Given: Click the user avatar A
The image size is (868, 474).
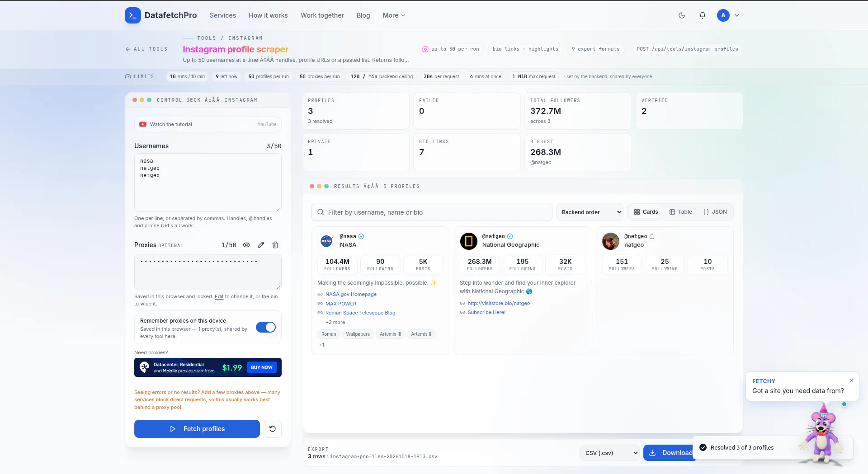Looking at the screenshot, I should tap(723, 15).
